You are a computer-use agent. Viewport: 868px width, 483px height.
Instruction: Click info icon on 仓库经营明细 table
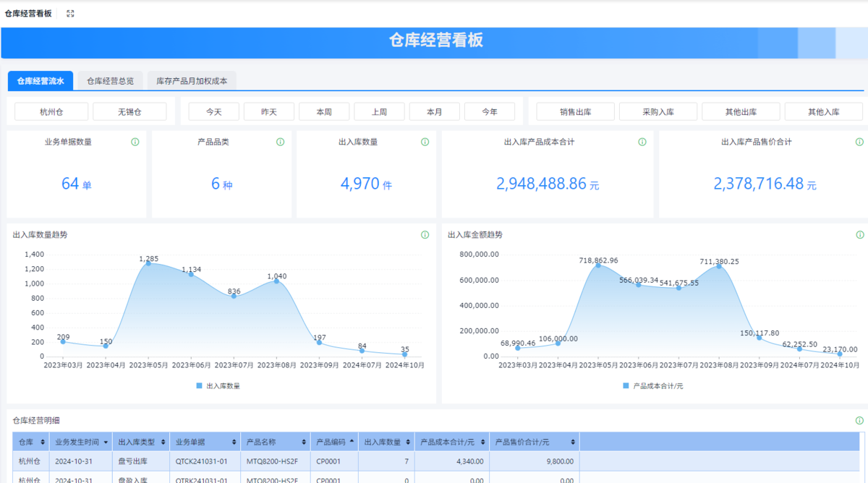[x=860, y=420]
